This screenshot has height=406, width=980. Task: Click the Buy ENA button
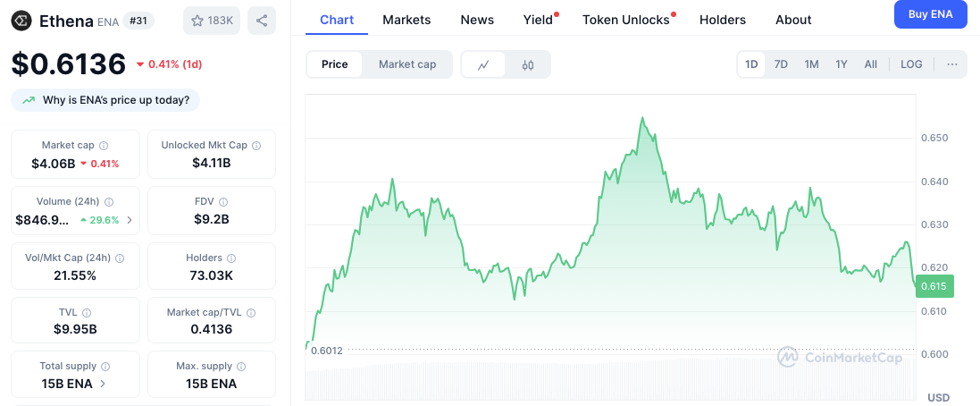click(930, 15)
